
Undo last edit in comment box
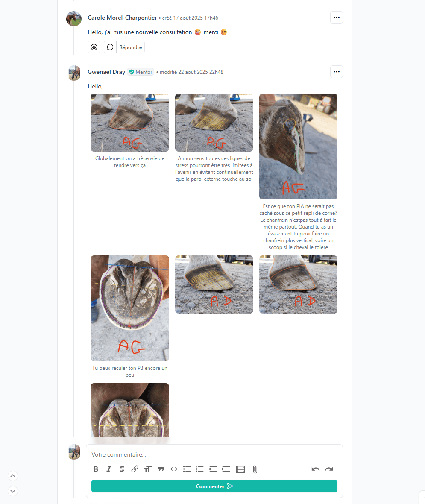[x=315, y=469]
